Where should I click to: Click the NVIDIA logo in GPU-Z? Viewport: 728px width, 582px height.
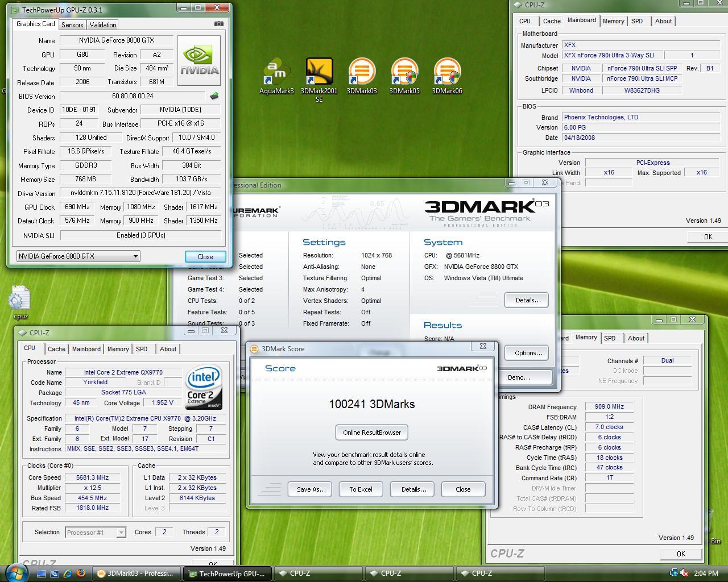tap(199, 61)
